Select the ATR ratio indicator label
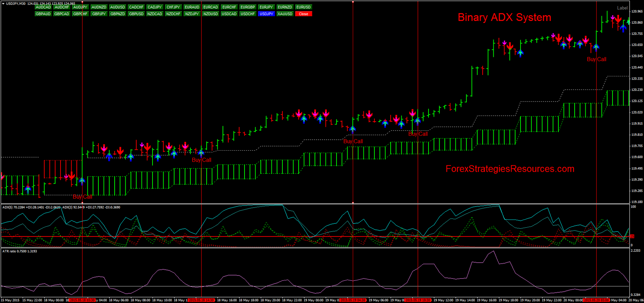Image resolution: width=644 pixels, height=303 pixels. coord(19,251)
